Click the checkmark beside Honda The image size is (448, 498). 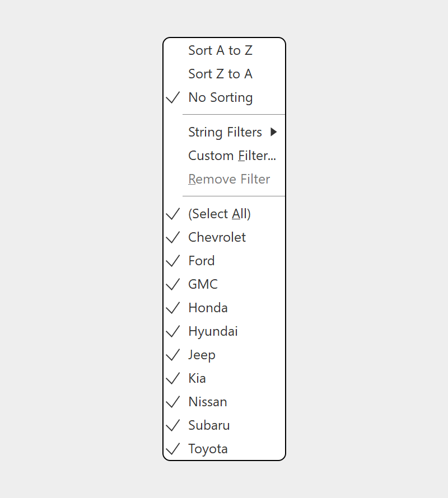pos(173,308)
